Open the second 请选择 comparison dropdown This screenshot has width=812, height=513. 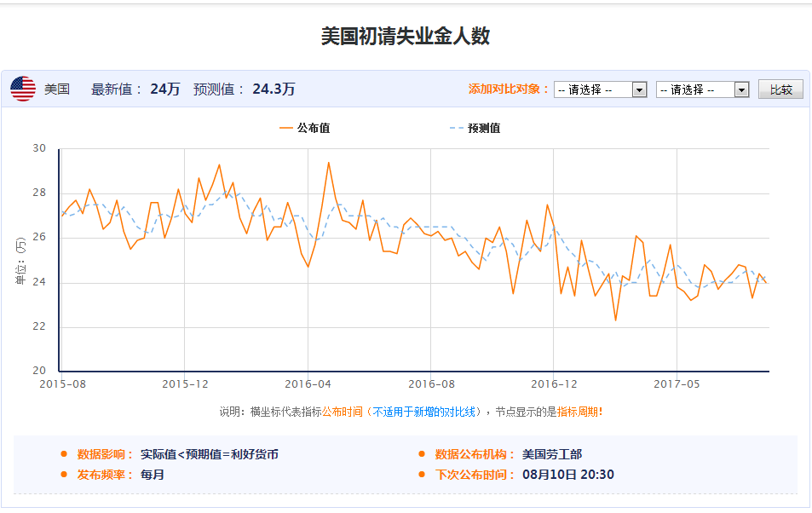point(702,89)
